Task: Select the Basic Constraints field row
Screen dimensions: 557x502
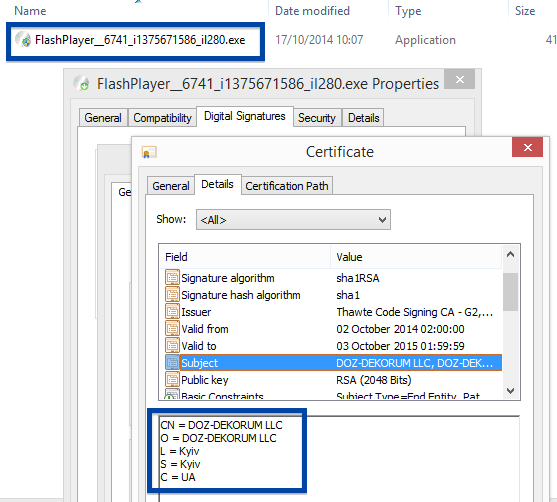Action: point(333,395)
